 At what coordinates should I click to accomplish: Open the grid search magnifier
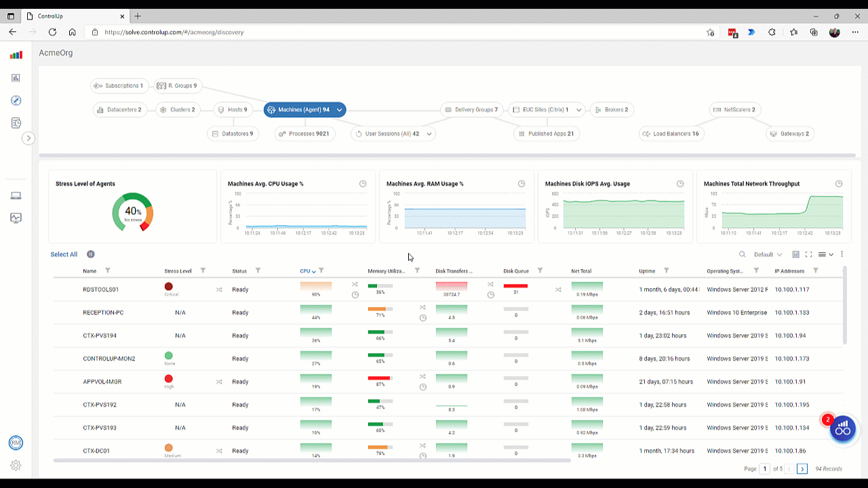pos(743,254)
